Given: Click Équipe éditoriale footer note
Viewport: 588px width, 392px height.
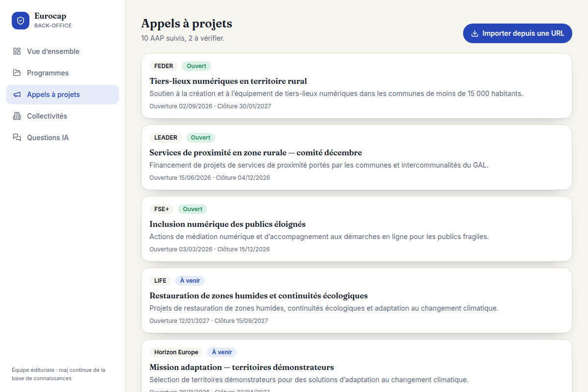Looking at the screenshot, I should click(x=58, y=374).
